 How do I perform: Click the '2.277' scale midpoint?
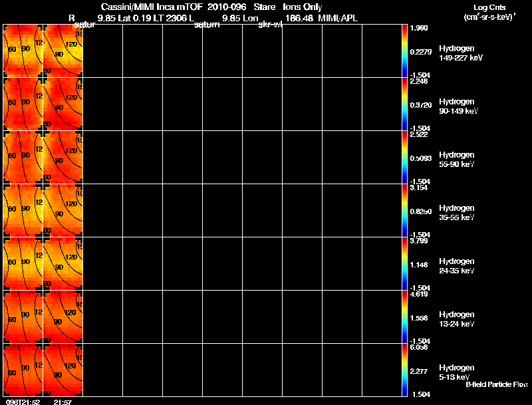[419, 371]
